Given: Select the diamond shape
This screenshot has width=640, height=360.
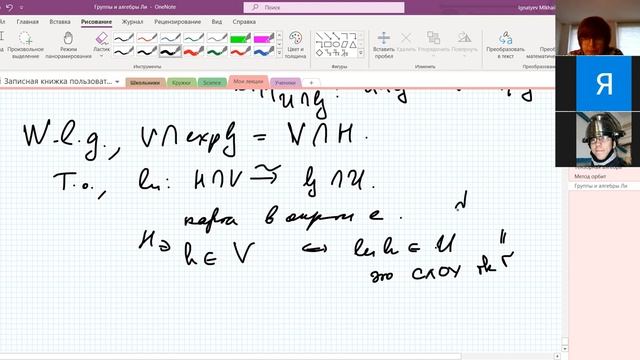Looking at the screenshot, I should pos(319,53).
